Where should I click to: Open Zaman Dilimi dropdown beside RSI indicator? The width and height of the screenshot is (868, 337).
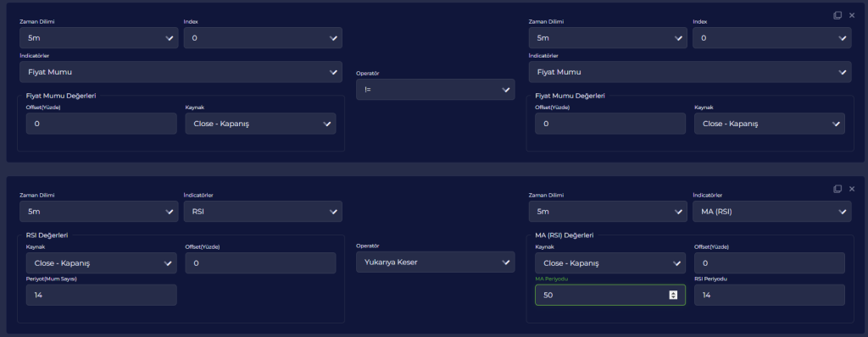pyautogui.click(x=99, y=212)
